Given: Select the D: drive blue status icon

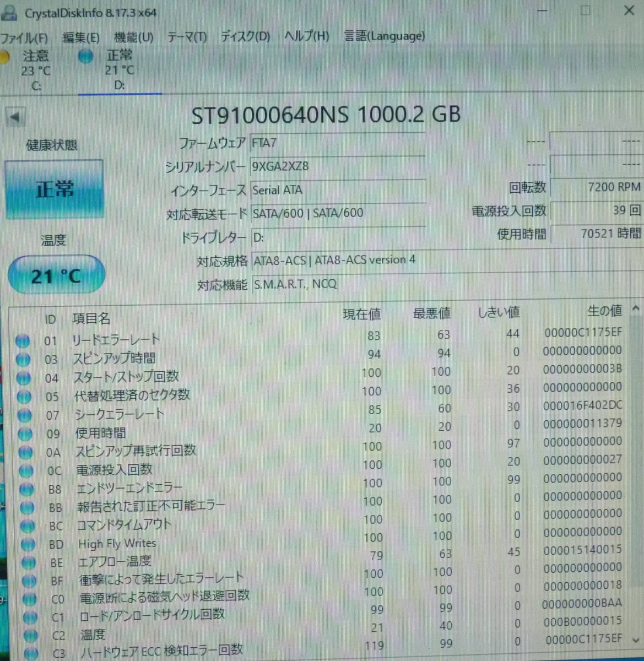Looking at the screenshot, I should (x=85, y=56).
